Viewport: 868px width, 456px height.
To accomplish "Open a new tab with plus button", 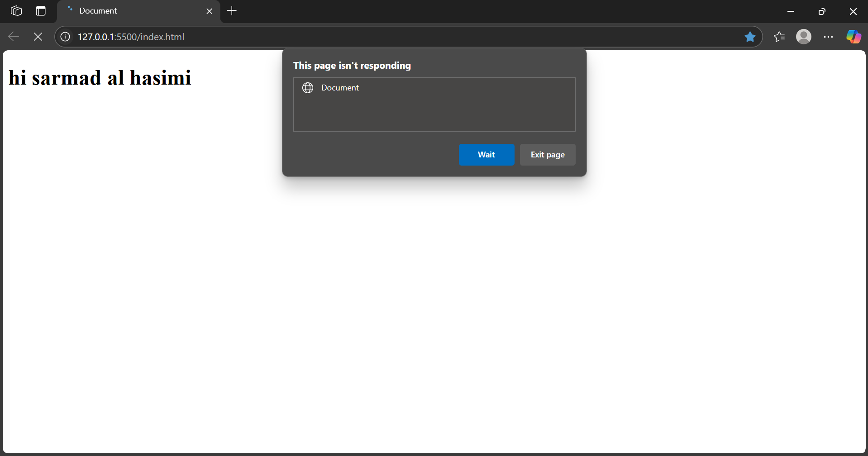I will pos(232,11).
